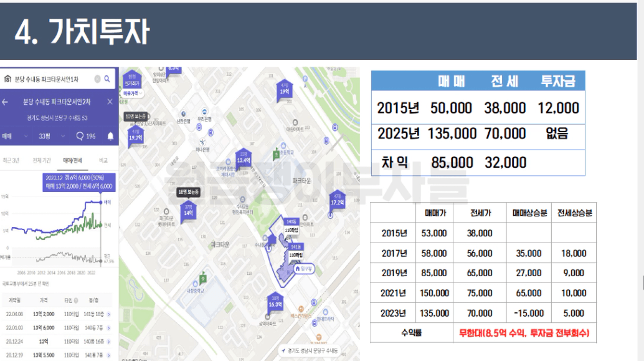Image resolution: width=644 pixels, height=361 pixels.
Task: Click the 내정중학교 green flag icon
Action: (202, 278)
